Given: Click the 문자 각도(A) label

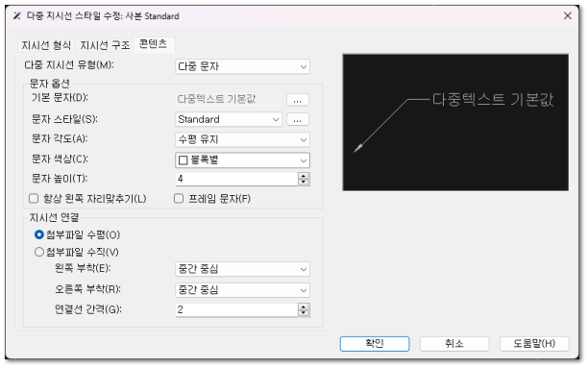Looking at the screenshot, I should pyautogui.click(x=60, y=138).
